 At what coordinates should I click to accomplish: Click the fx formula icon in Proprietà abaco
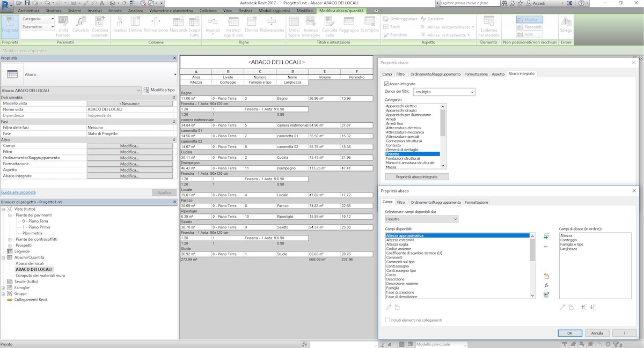pos(546,285)
